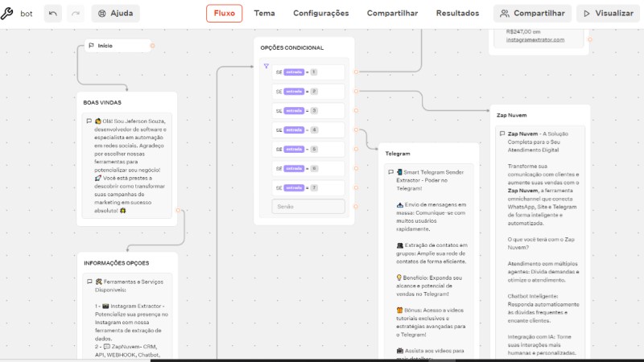Click chat icon in INFORMAÇÕES OPÇOES block
Image resolution: width=644 pixels, height=362 pixels.
click(x=89, y=282)
